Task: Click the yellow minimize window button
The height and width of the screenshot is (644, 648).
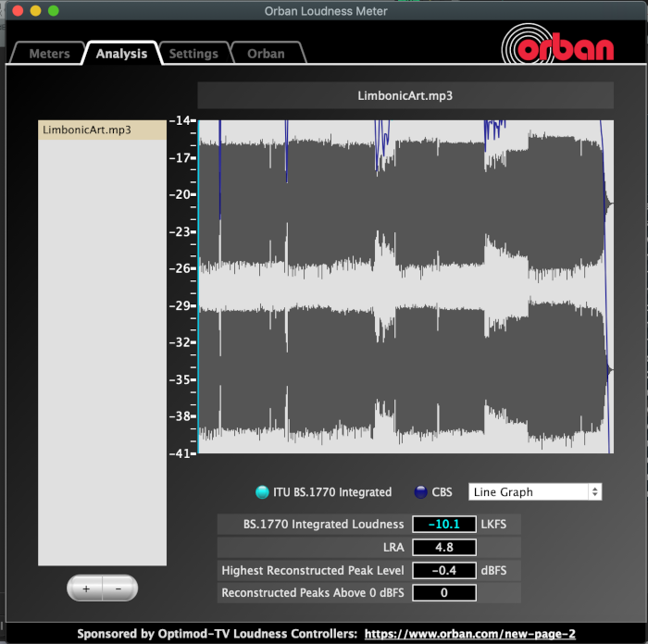Action: [35, 10]
